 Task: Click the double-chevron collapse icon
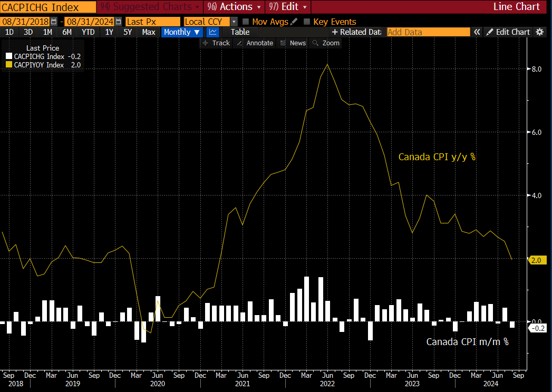[x=477, y=32]
